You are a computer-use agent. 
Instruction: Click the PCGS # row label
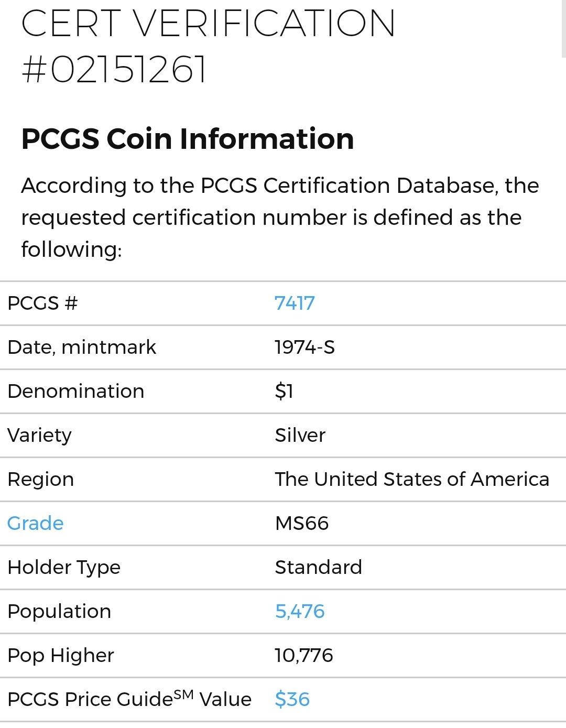point(42,303)
